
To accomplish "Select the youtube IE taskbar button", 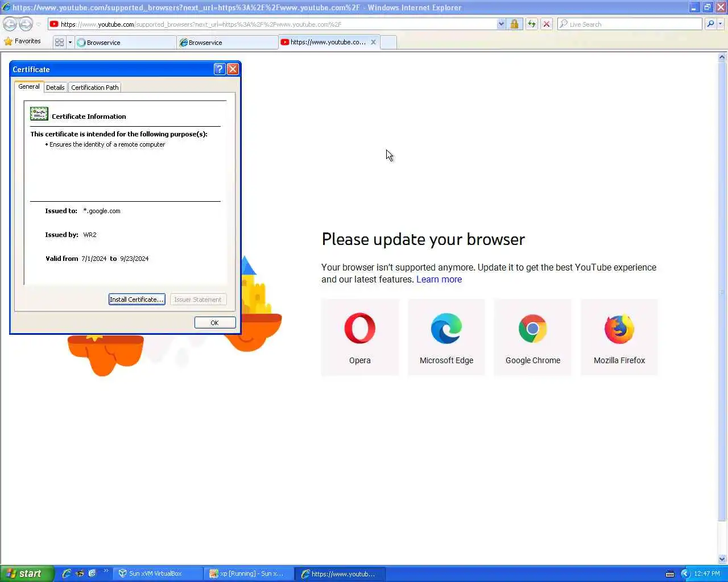I will point(340,573).
